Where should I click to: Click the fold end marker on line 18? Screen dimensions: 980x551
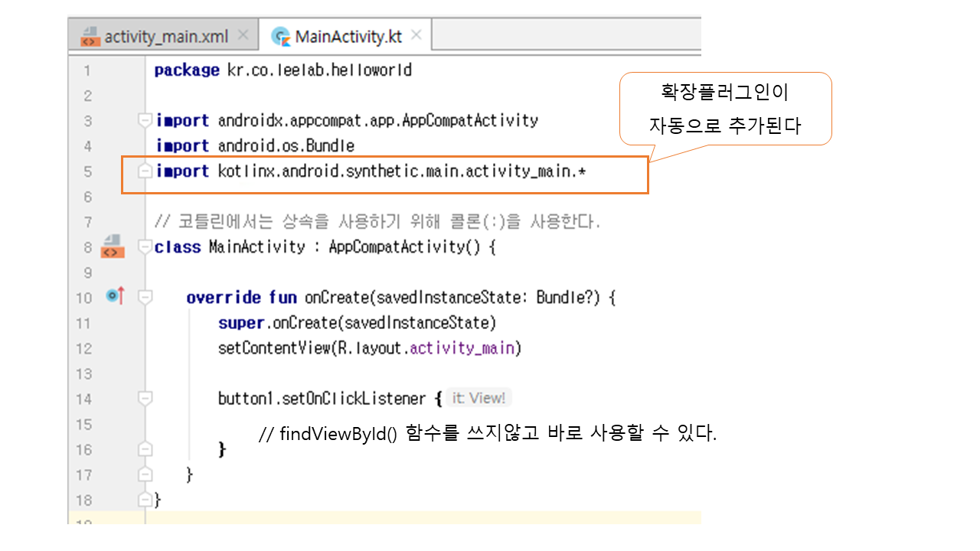coord(145,500)
